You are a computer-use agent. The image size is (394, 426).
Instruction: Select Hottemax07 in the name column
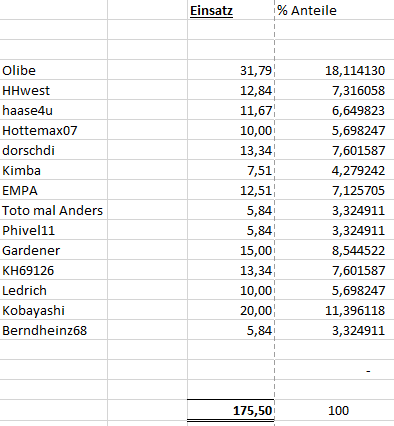tap(54, 130)
